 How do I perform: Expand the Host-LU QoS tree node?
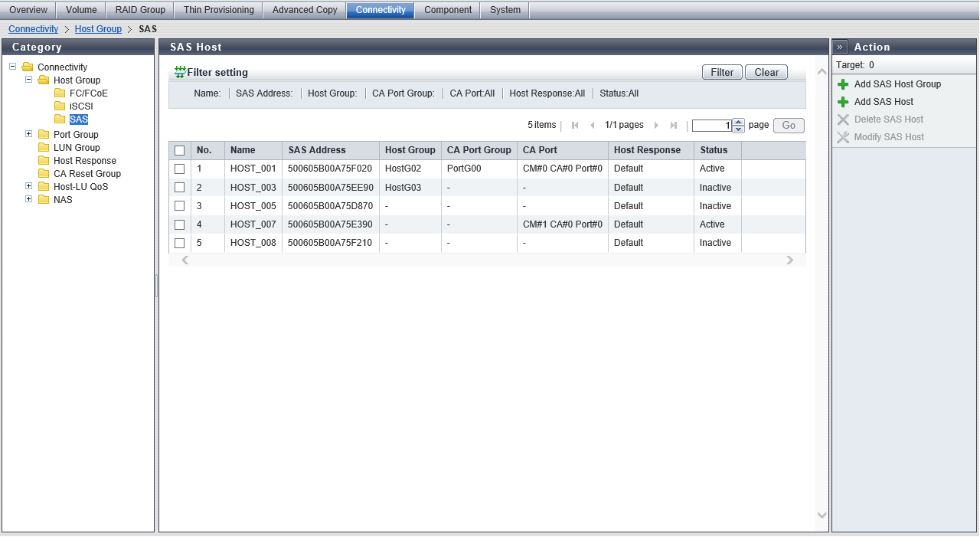[x=29, y=186]
